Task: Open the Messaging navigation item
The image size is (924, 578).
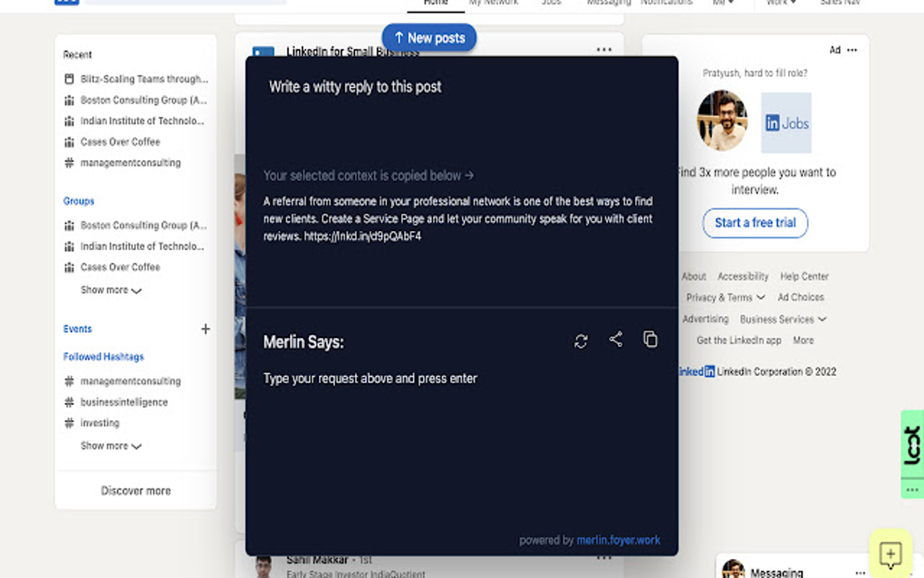Action: pyautogui.click(x=609, y=3)
